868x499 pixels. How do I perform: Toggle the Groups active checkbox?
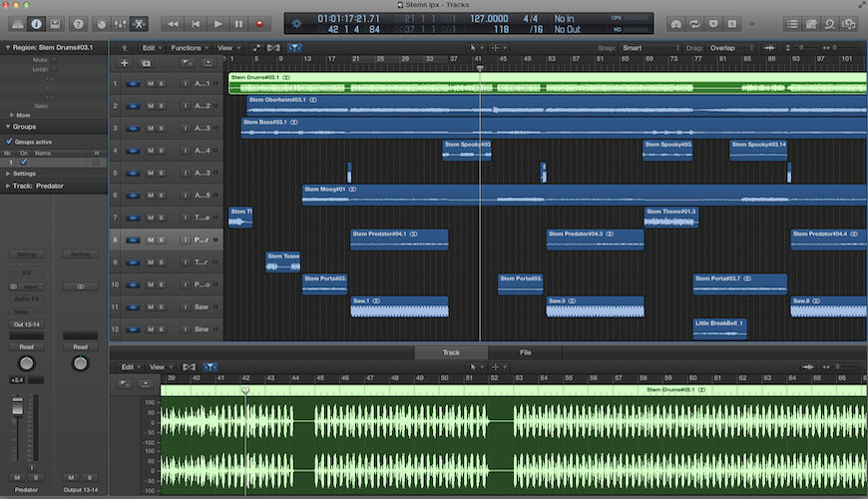pos(9,142)
